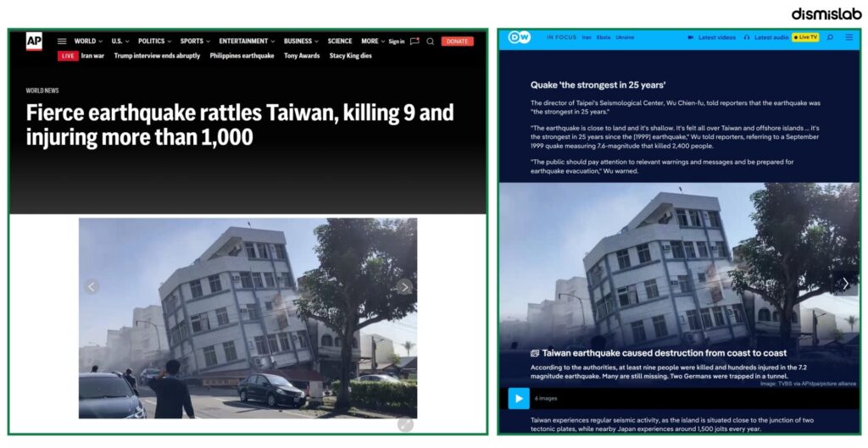Advance to next image in DW gallery
The width and height of the screenshot is (868, 448).
tap(845, 284)
